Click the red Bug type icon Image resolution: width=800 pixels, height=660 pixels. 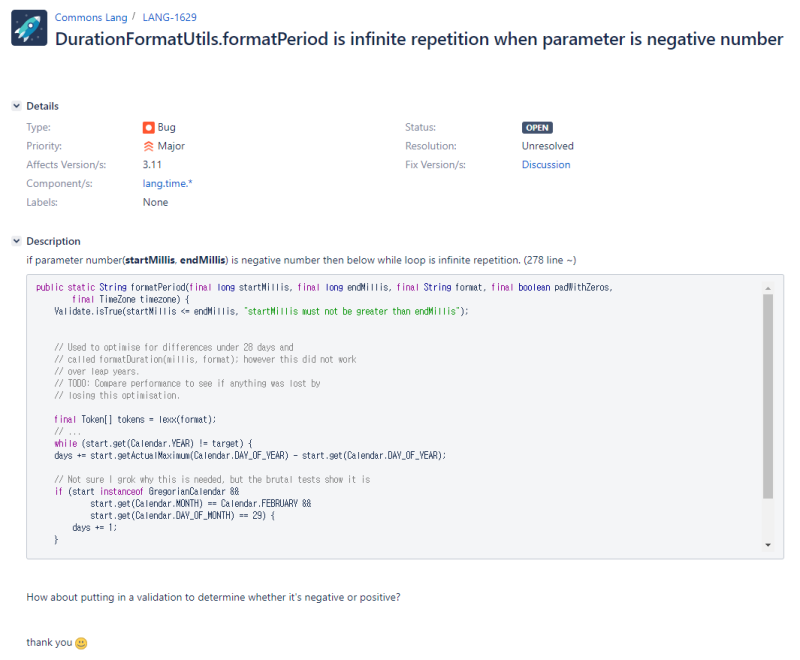pyautogui.click(x=149, y=128)
